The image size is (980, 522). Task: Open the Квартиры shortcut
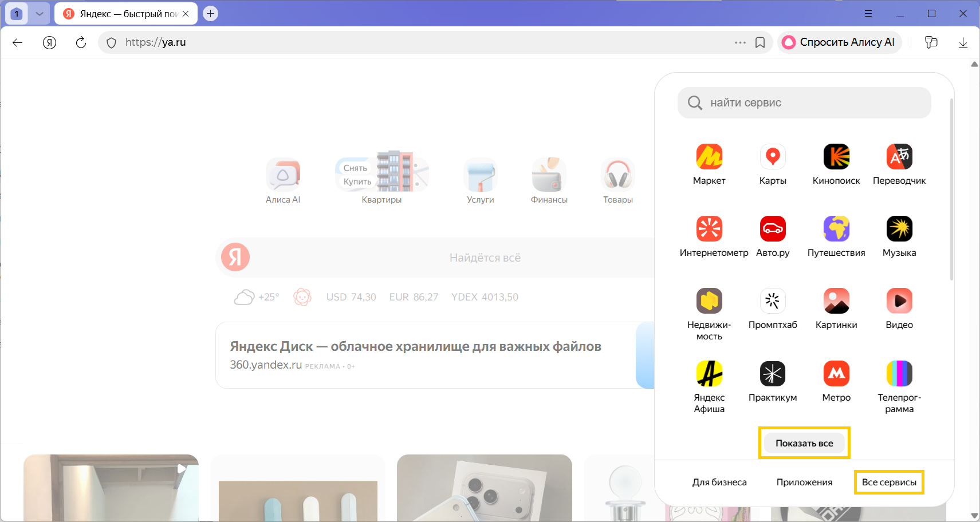pyautogui.click(x=381, y=178)
